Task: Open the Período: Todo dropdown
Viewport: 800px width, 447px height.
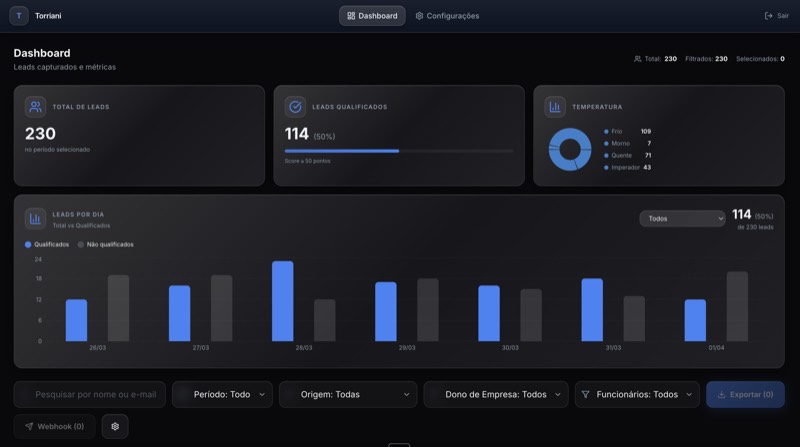Action: [x=222, y=394]
